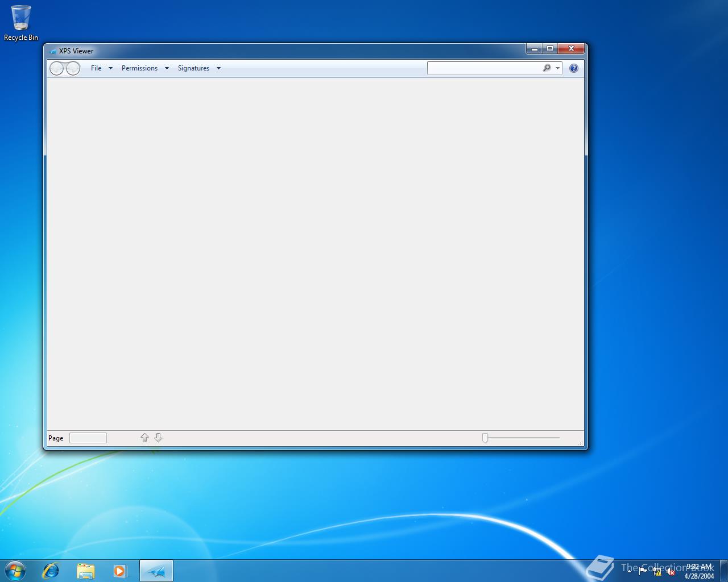Go to previous page with up arrow
The image size is (728, 582).
click(x=144, y=438)
